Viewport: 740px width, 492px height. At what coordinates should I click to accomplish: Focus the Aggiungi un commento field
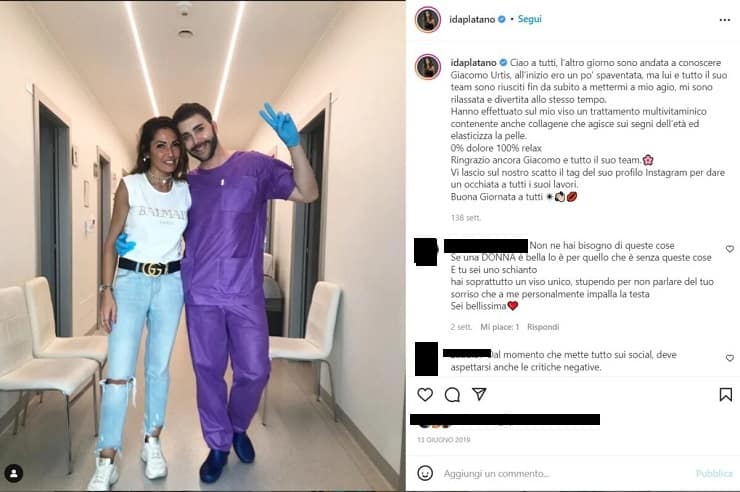566,473
